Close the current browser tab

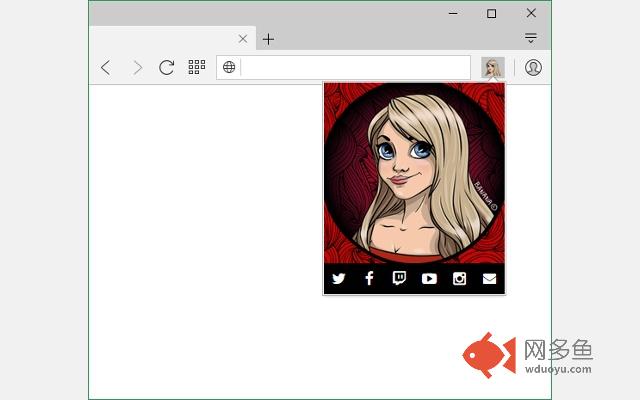coord(243,39)
